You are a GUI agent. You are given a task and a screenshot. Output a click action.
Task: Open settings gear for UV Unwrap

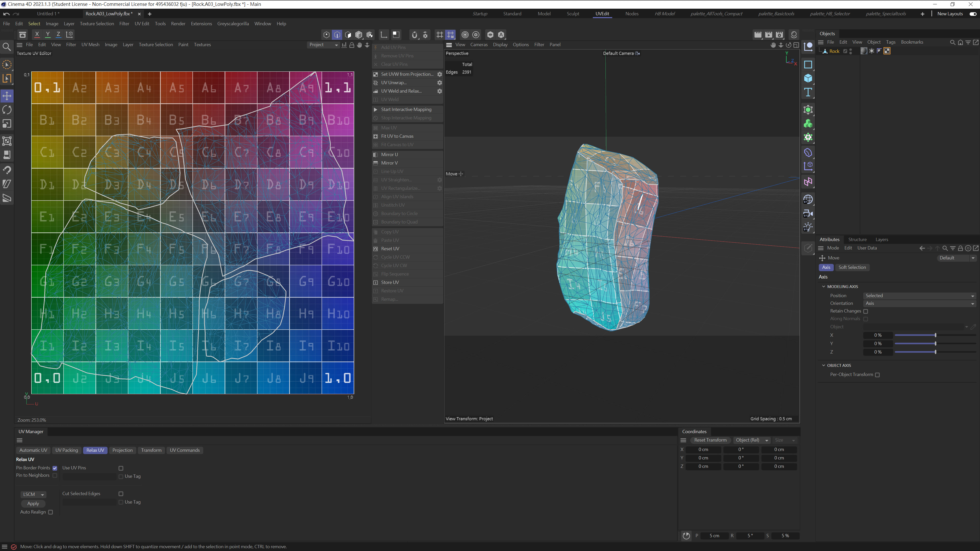pos(439,82)
